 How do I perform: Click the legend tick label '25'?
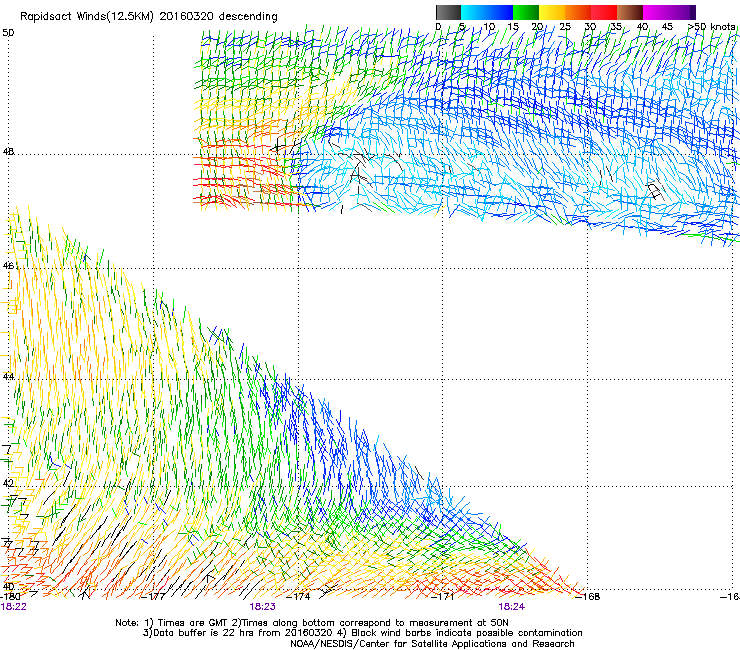point(565,27)
